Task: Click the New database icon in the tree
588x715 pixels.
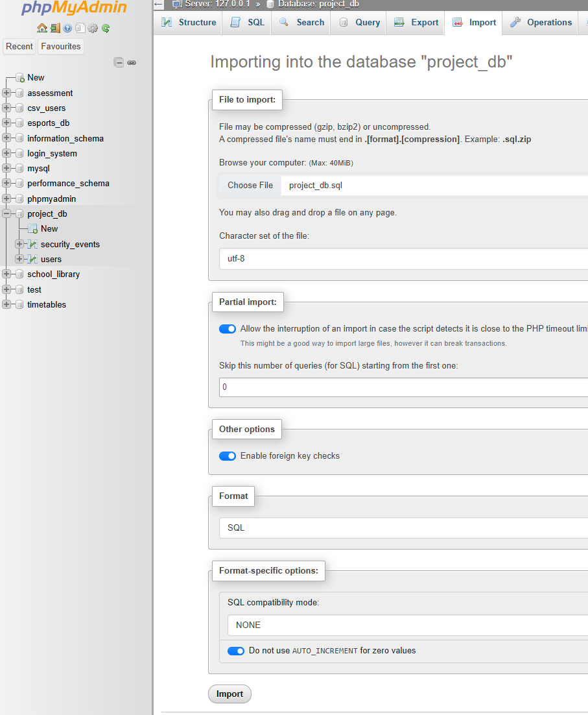Action: pos(19,77)
